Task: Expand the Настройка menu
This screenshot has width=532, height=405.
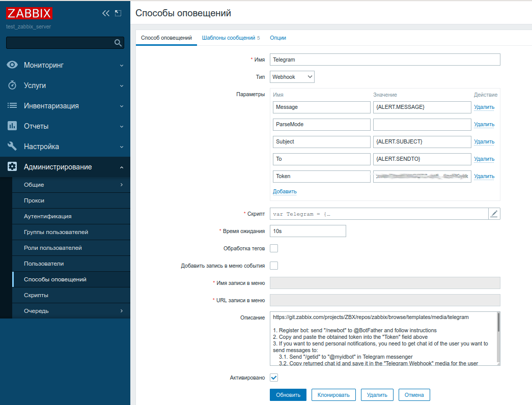Action: [x=65, y=147]
